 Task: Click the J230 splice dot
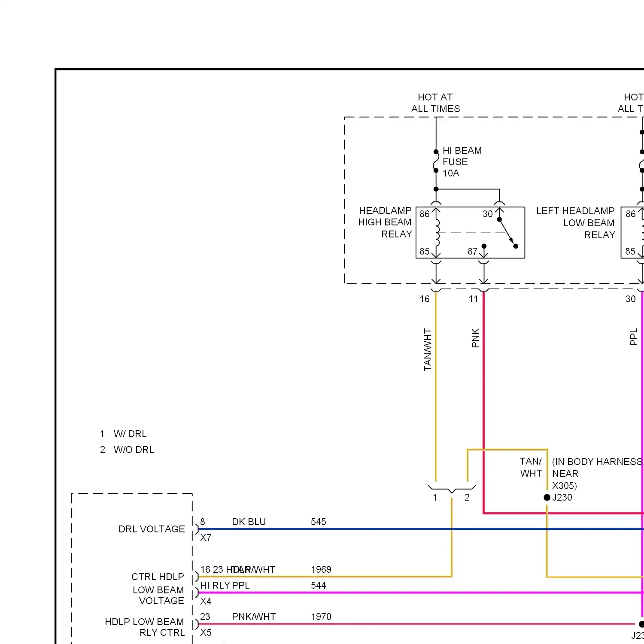click(x=547, y=497)
